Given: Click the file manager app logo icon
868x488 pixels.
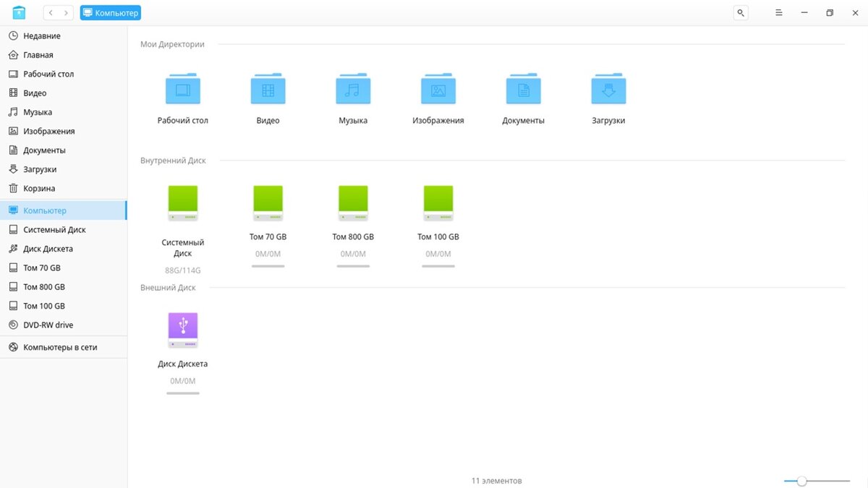Looking at the screenshot, I should pos(19,12).
